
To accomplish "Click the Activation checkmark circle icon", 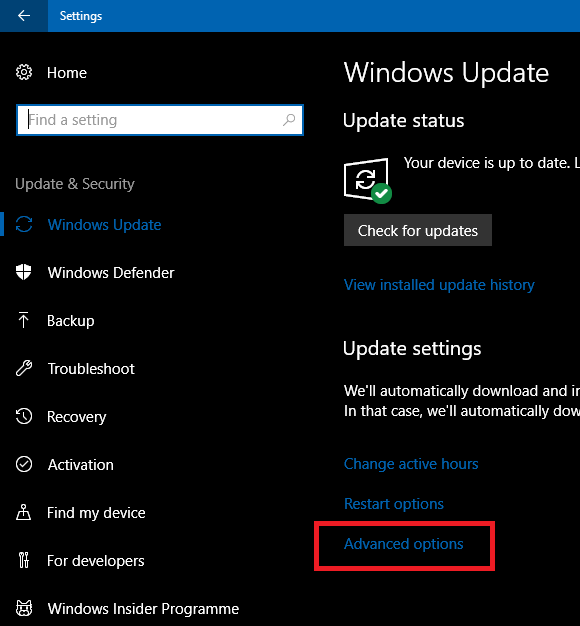I will point(24,464).
